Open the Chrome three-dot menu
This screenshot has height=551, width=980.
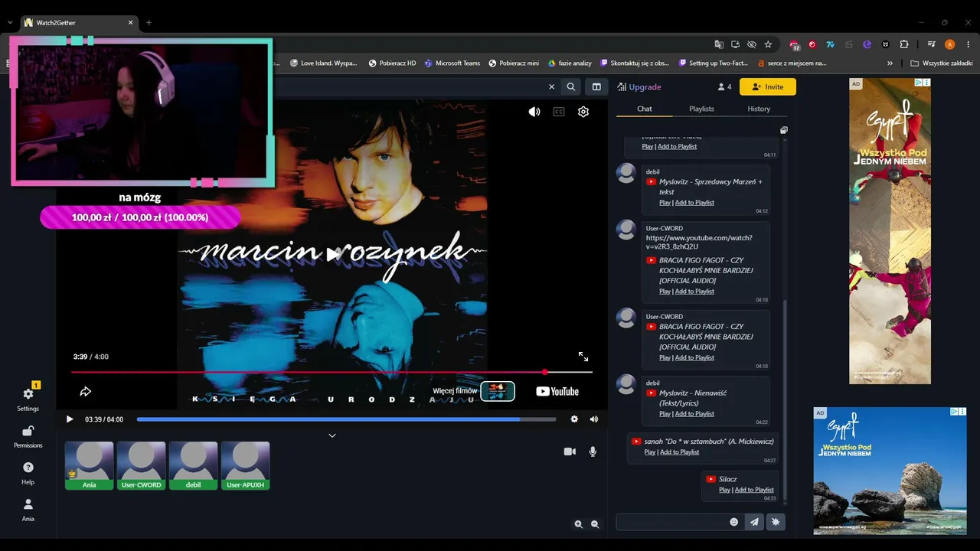(x=969, y=44)
